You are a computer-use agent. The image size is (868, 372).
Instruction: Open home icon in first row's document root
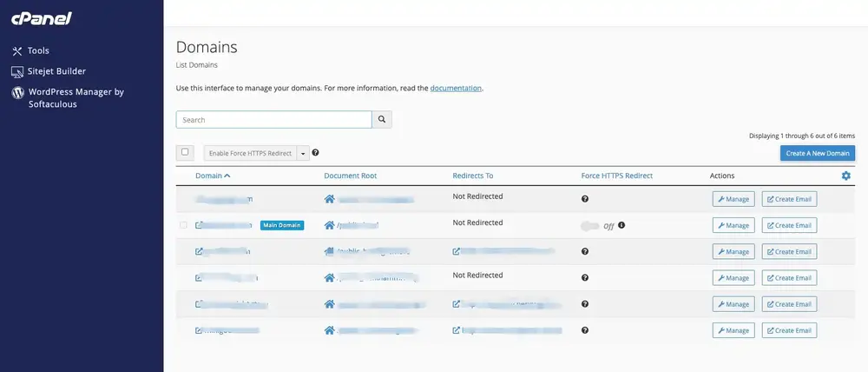point(329,199)
